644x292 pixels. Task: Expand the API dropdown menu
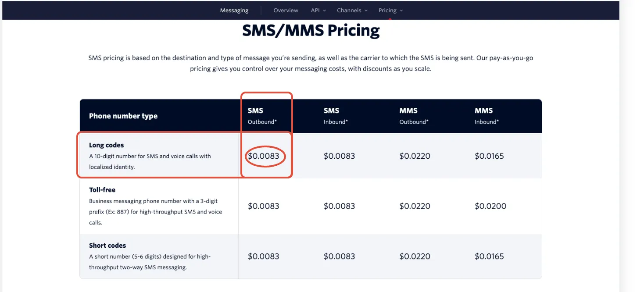click(x=318, y=11)
